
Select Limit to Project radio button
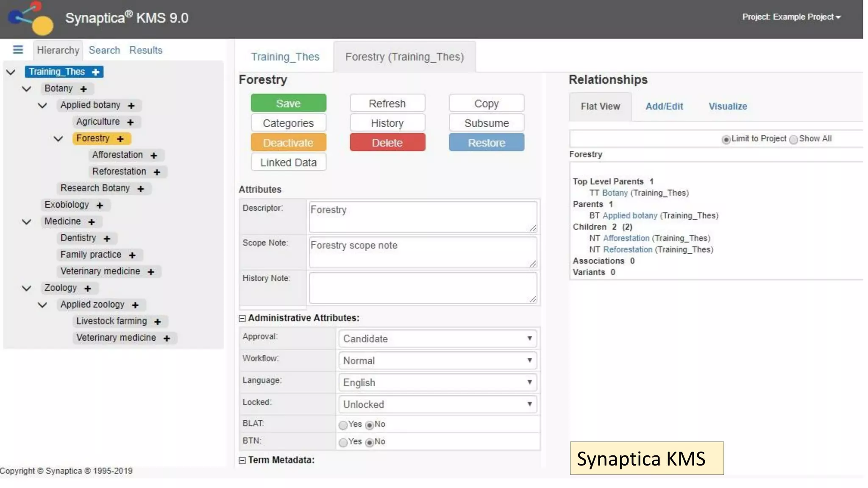point(726,139)
